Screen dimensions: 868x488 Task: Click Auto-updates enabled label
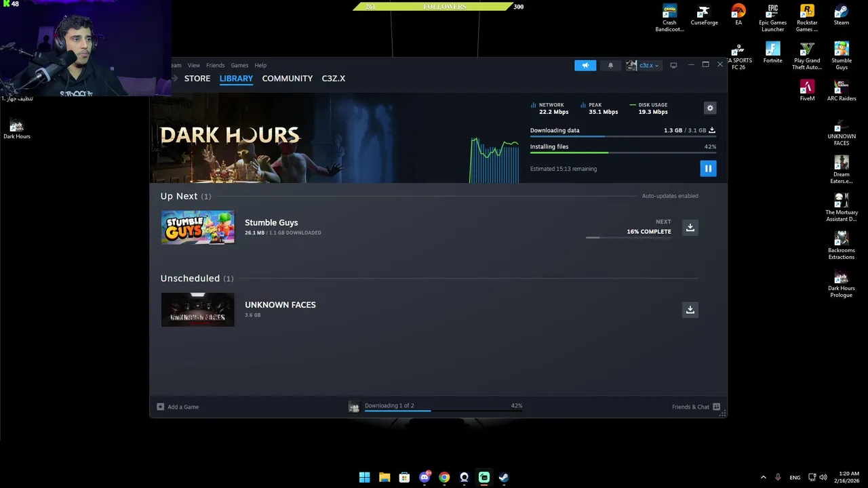[x=670, y=196]
